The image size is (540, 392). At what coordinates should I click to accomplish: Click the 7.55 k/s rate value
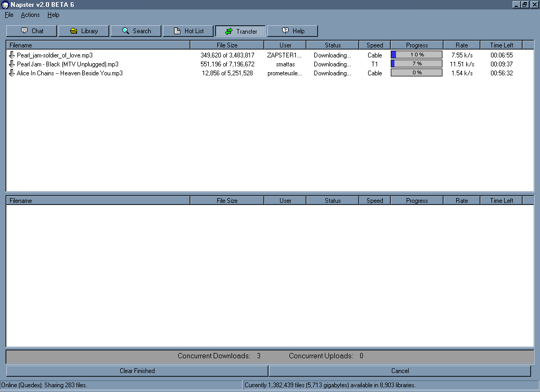(462, 55)
